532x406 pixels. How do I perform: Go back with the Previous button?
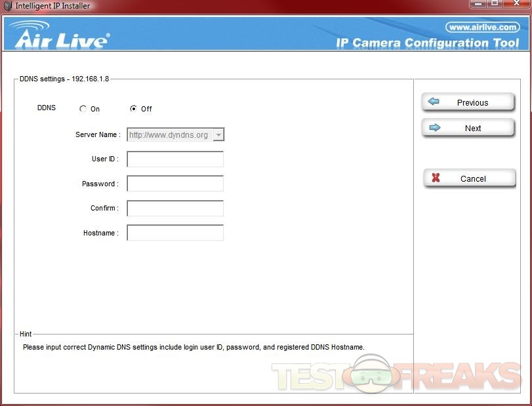coord(468,103)
